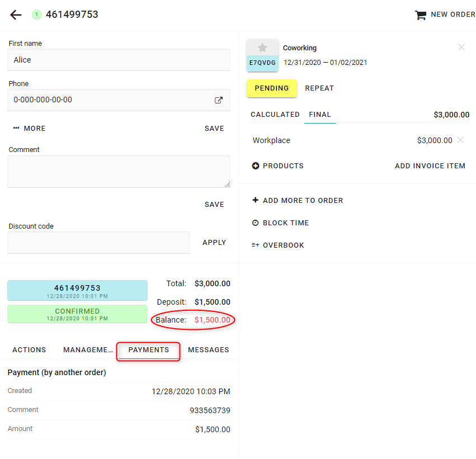Image resolution: width=476 pixels, height=459 pixels.
Task: Apply the discount code
Action: coord(214,243)
